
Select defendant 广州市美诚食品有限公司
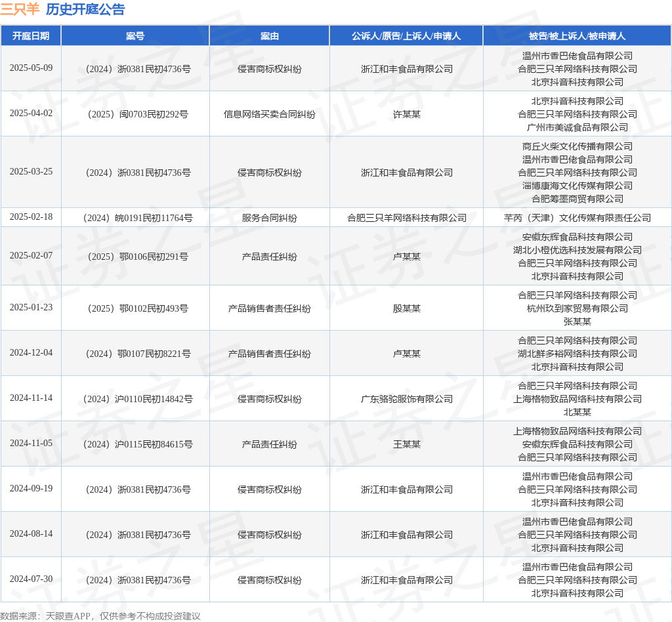tap(577, 128)
